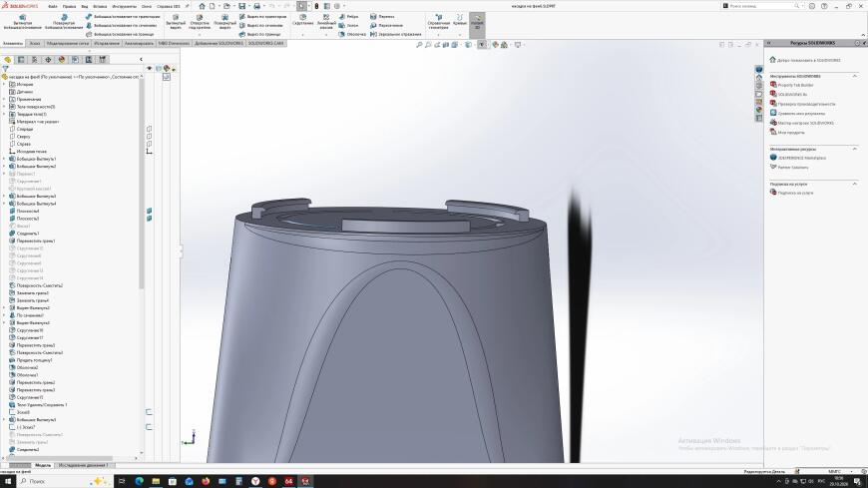Open the Insert menu

tap(100, 6)
